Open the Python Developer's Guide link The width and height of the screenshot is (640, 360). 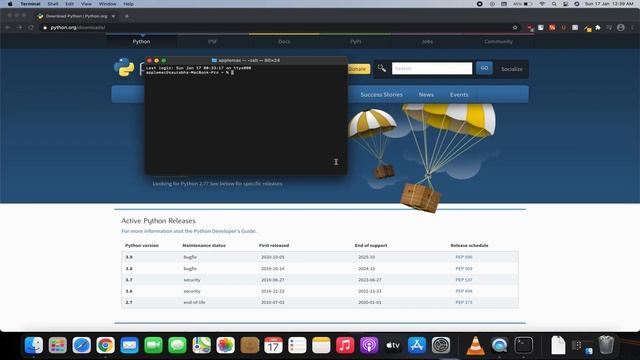pos(225,231)
